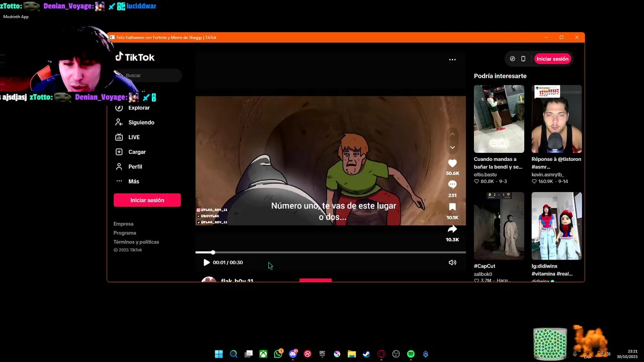Click the eltio.bastu username
This screenshot has height=362, width=644.
(x=485, y=174)
